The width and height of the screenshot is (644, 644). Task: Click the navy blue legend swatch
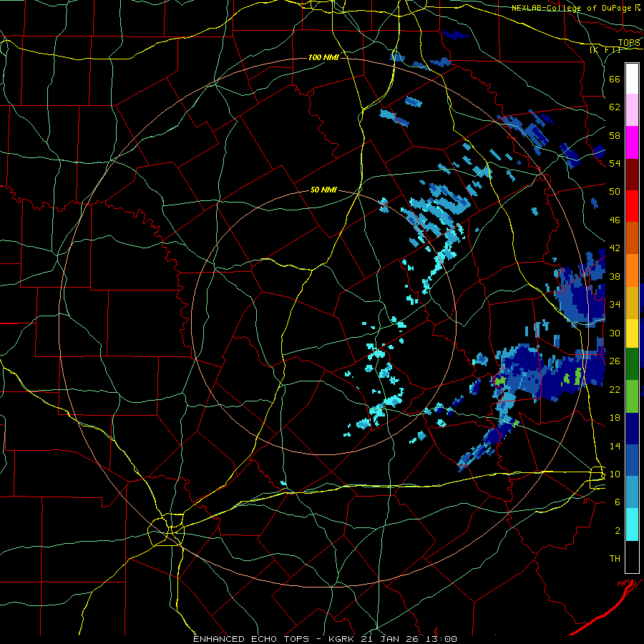(x=632, y=429)
